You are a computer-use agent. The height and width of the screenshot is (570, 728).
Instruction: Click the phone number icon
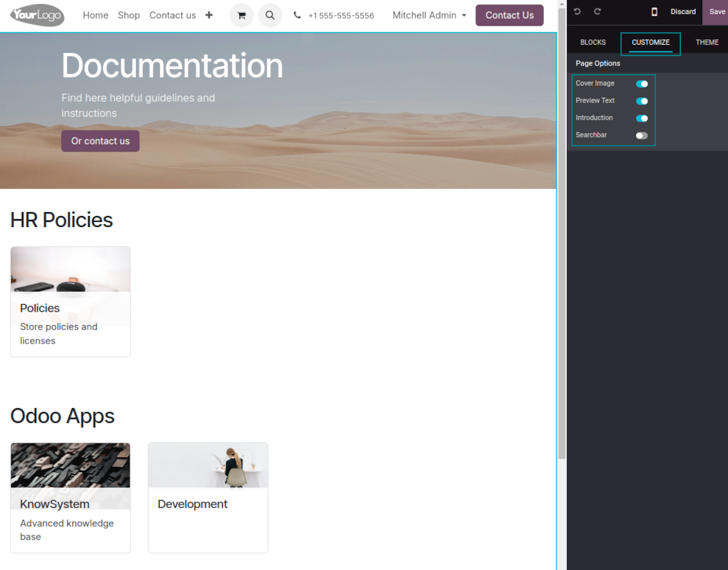tap(297, 15)
